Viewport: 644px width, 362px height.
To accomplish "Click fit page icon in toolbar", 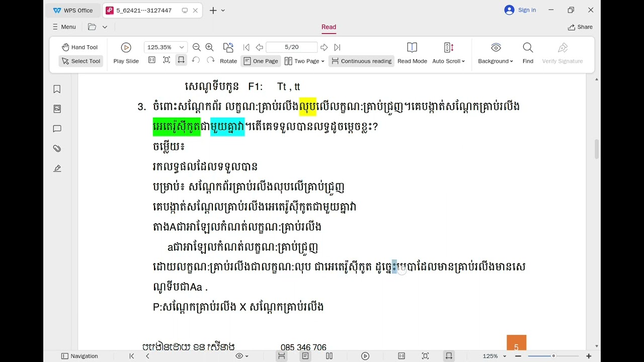I will pyautogui.click(x=167, y=60).
